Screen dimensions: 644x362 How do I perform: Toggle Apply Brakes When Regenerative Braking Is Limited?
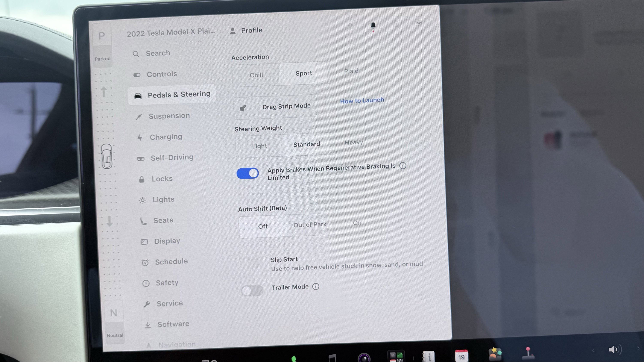click(x=248, y=173)
